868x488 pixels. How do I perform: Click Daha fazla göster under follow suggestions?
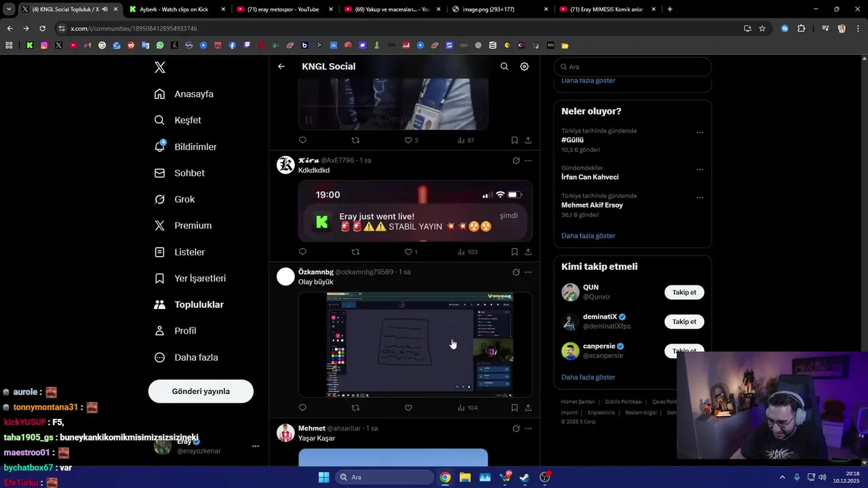(589, 377)
